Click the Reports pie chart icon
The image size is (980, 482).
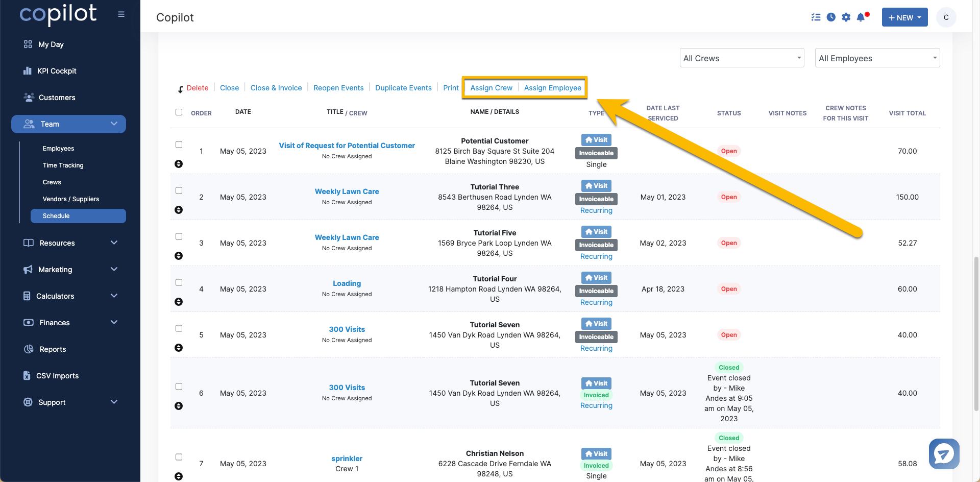click(29, 349)
